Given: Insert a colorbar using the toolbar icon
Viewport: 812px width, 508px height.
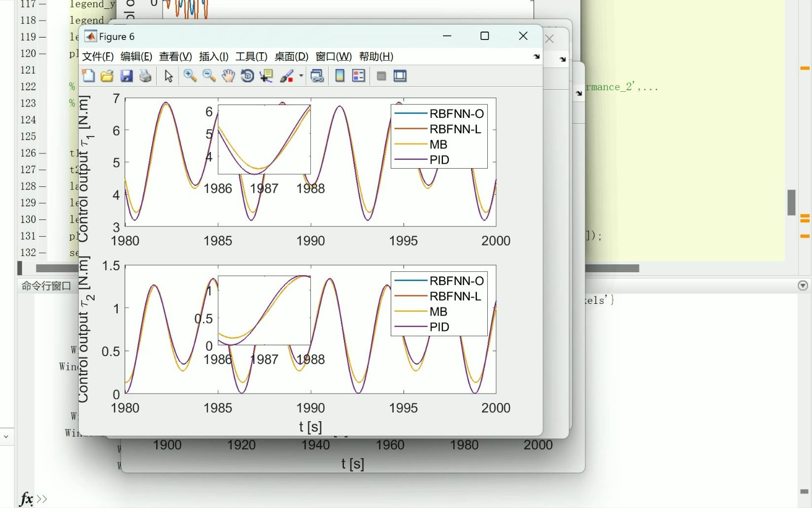Looking at the screenshot, I should (339, 76).
